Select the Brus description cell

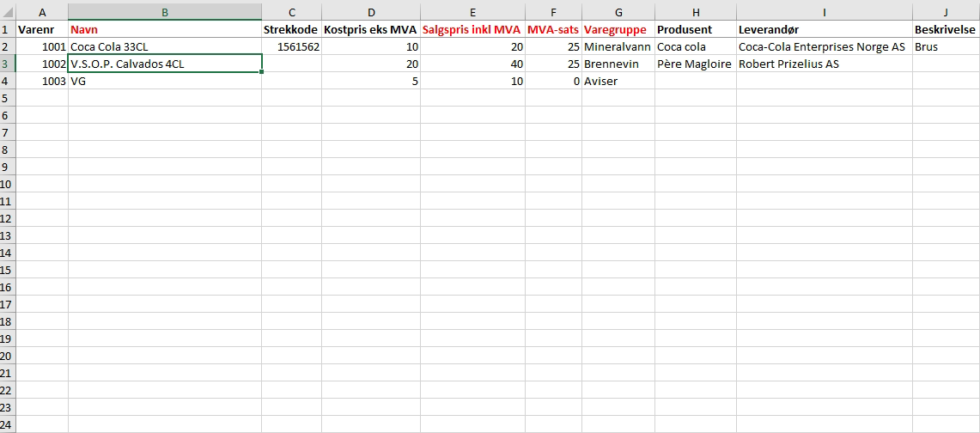coord(946,46)
